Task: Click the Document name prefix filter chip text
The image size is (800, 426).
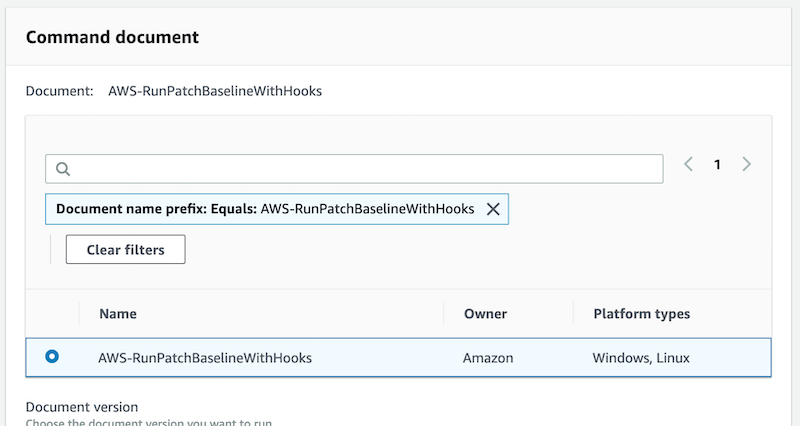Action: 265,209
